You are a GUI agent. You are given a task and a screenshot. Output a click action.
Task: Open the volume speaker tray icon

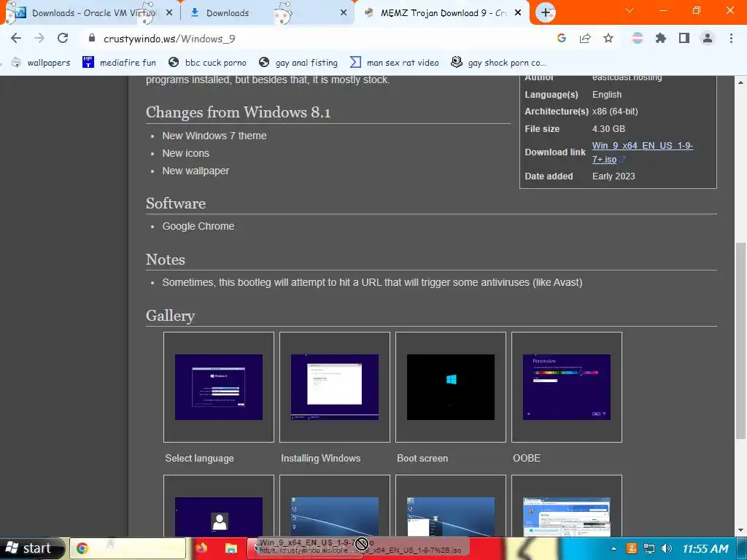coord(667,548)
